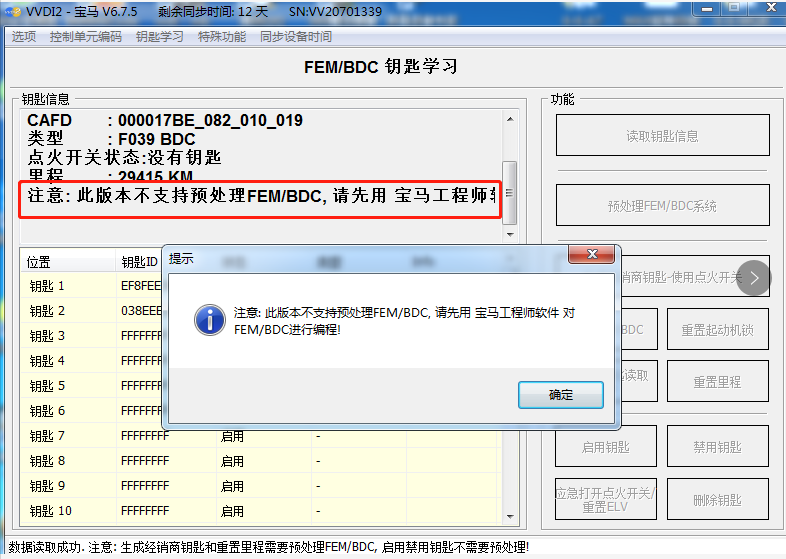Click the status bar message 数据读取成功
The width and height of the screenshot is (786, 559).
tap(45, 547)
